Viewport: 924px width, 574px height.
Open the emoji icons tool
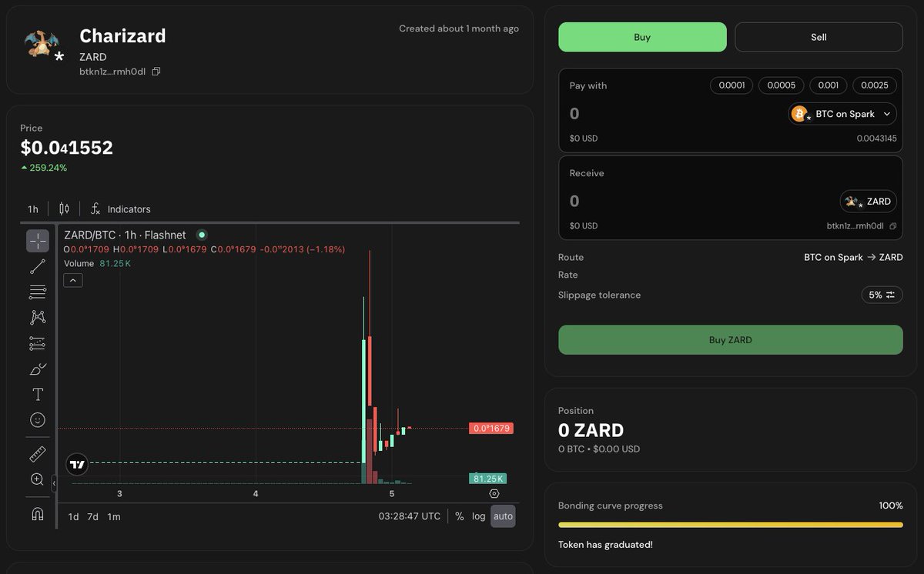[x=37, y=419]
